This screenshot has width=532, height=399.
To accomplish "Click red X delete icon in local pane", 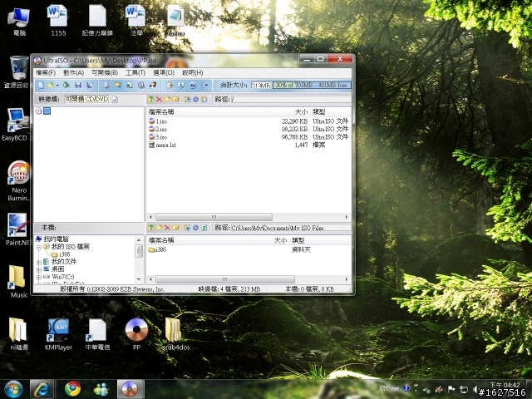I will [167, 228].
